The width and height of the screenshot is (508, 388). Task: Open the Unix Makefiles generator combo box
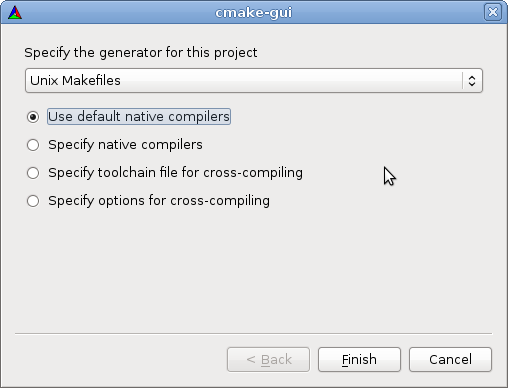tap(254, 80)
